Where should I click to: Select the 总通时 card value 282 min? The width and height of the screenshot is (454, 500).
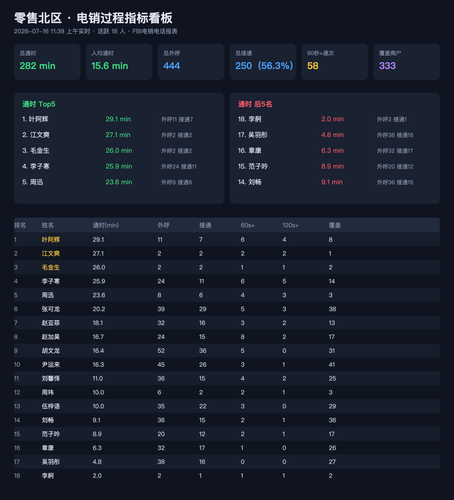pyautogui.click(x=37, y=66)
